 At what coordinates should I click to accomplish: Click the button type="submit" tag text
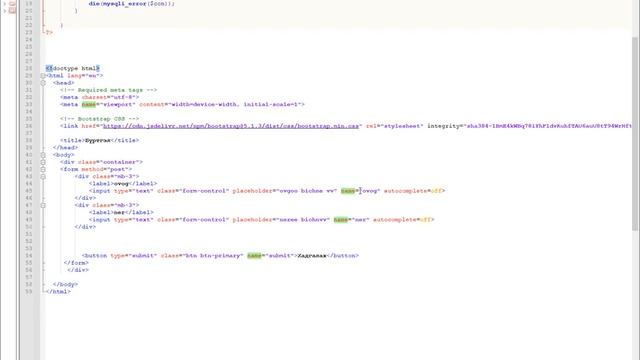coord(119,256)
